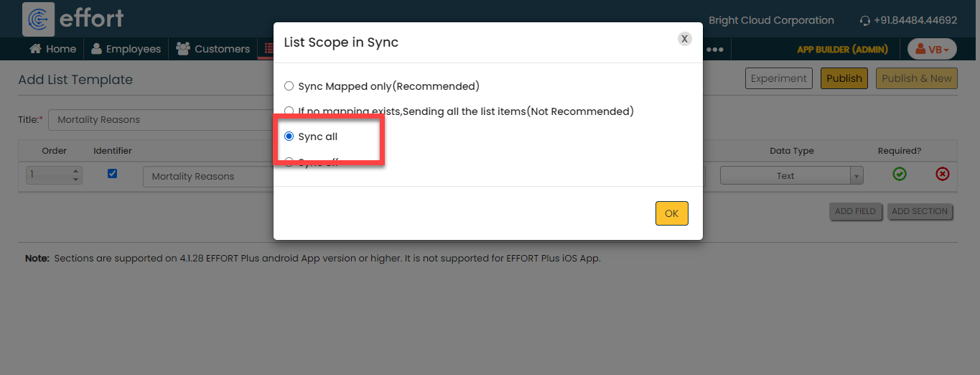Select Sync Mapped only (Recommended) option
This screenshot has height=375, width=980.
point(289,86)
